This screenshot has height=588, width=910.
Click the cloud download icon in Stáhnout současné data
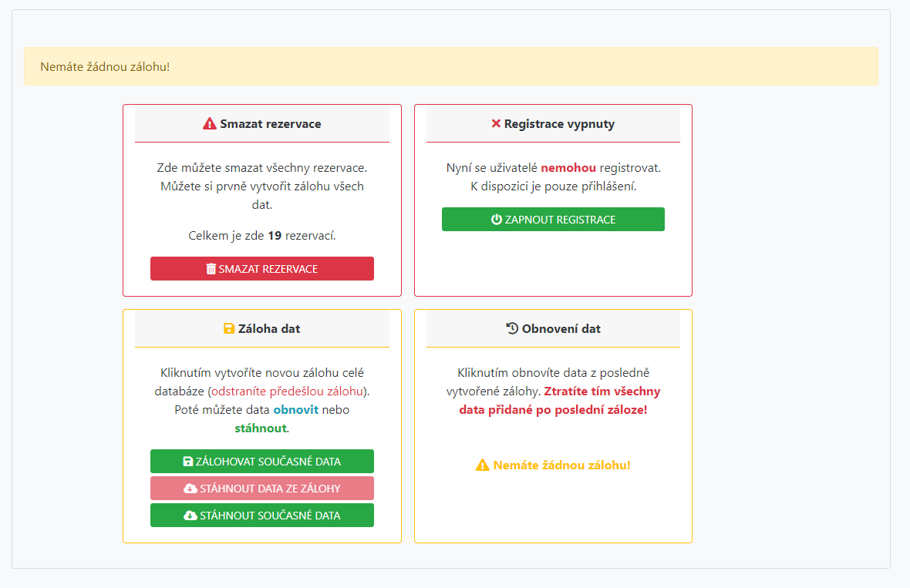tap(190, 516)
